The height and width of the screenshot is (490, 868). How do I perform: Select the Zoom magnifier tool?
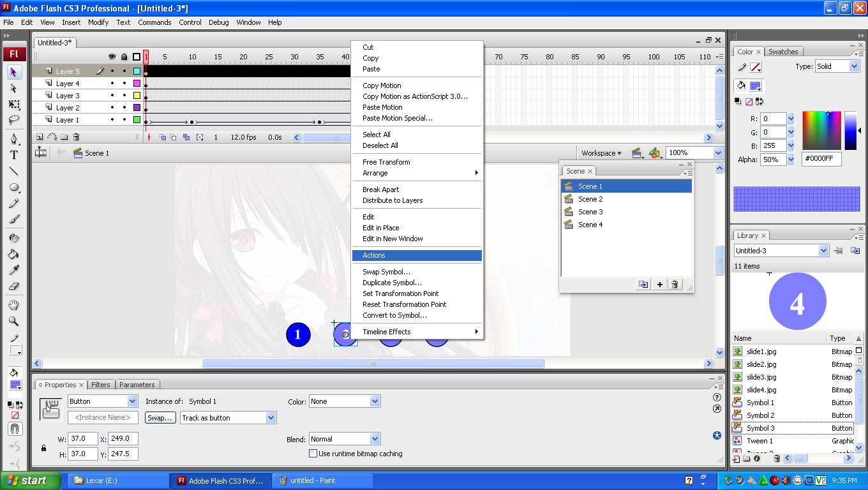point(13,321)
